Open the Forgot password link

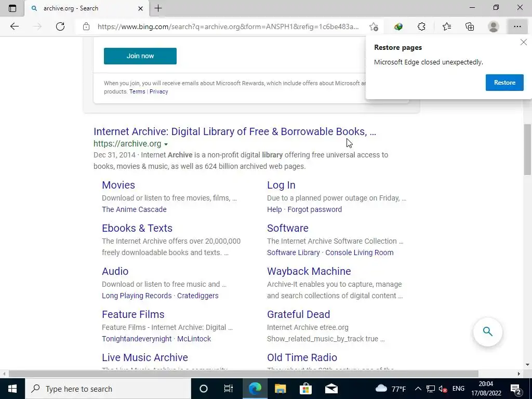click(314, 209)
